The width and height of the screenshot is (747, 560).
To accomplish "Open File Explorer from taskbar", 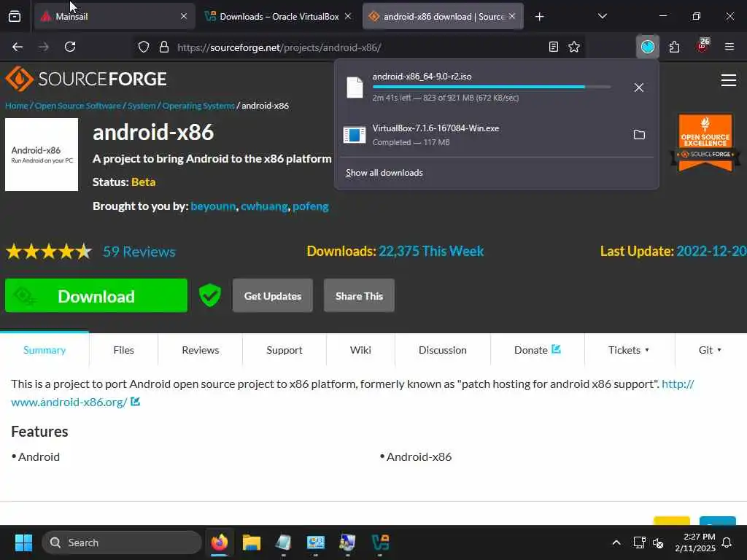I will [x=252, y=542].
